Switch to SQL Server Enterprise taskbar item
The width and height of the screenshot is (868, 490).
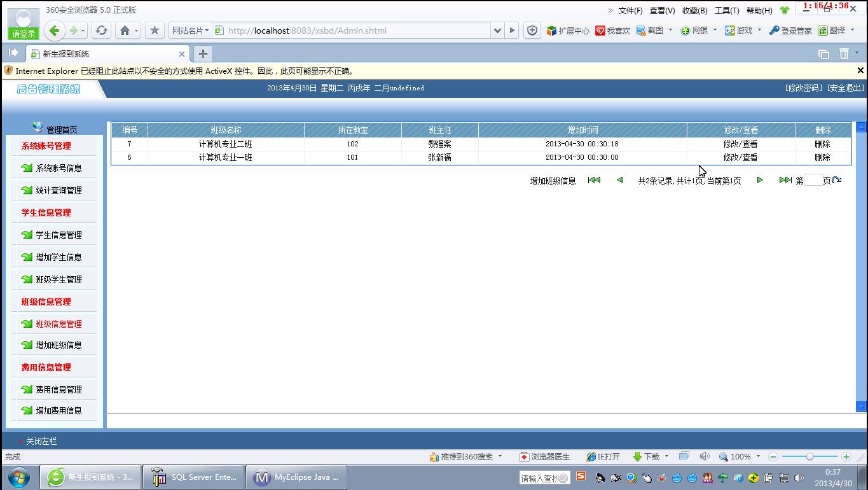(193, 477)
